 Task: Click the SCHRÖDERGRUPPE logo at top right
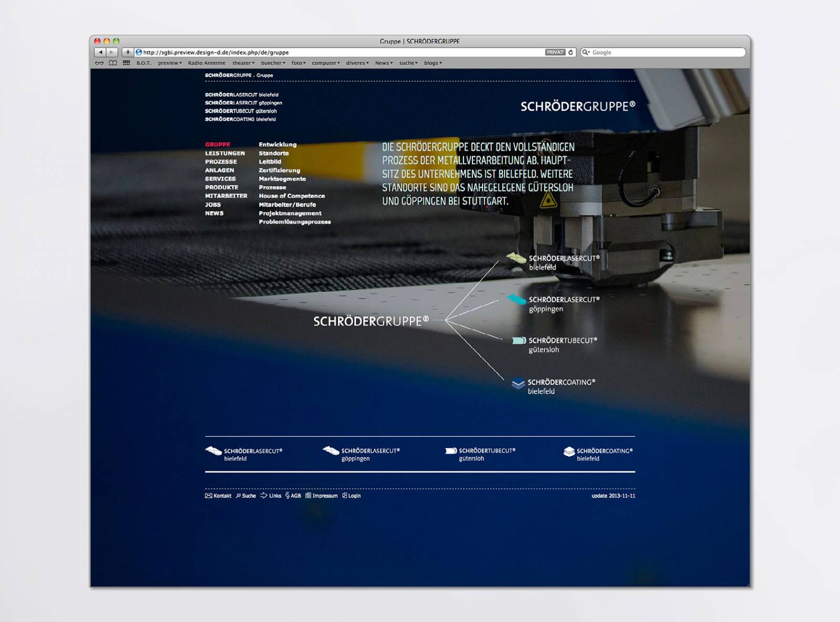578,107
